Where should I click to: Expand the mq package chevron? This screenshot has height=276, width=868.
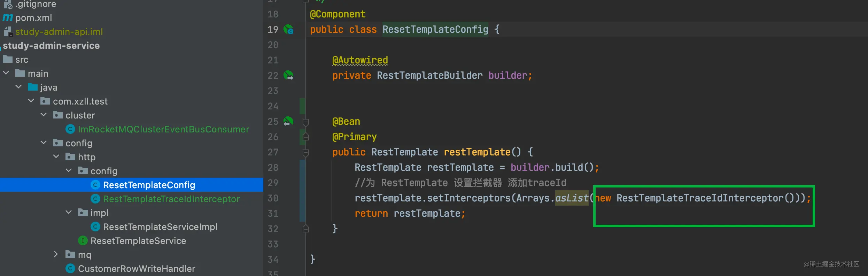(x=56, y=254)
